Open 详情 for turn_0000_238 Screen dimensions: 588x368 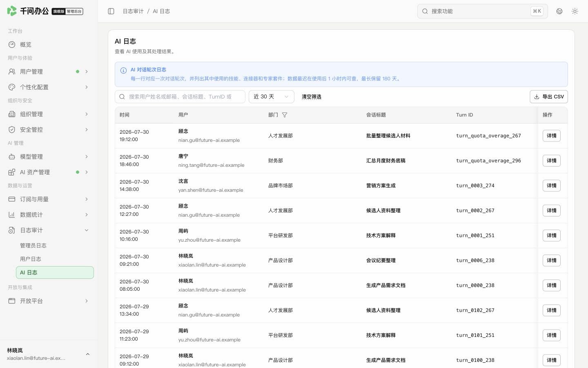(552, 285)
